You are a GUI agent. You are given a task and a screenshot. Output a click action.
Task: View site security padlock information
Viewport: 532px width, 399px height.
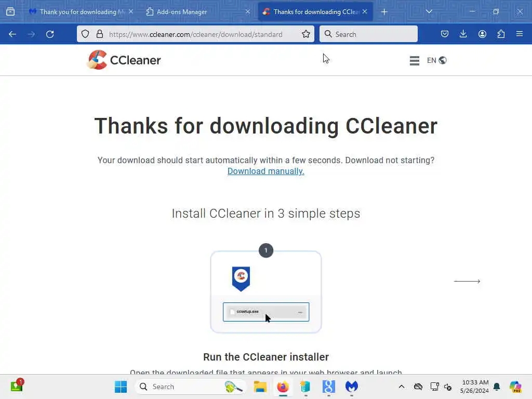pos(99,34)
